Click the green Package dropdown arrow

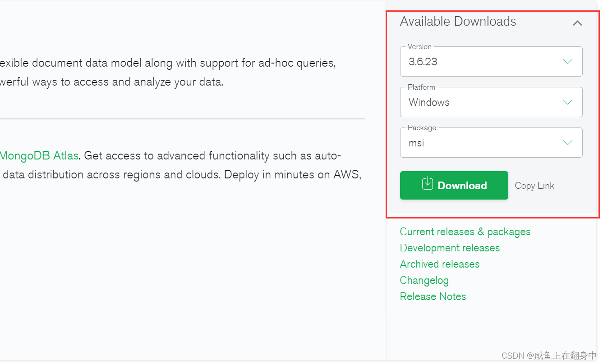[x=567, y=142]
